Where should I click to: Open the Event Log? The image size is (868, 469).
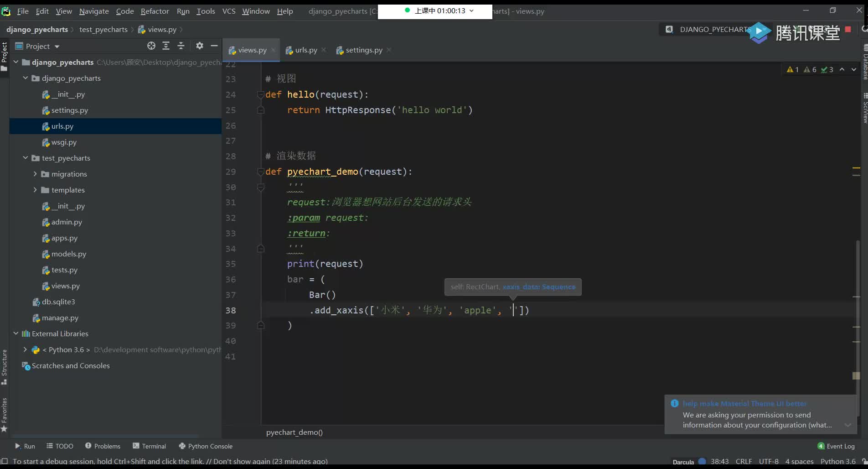point(836,446)
